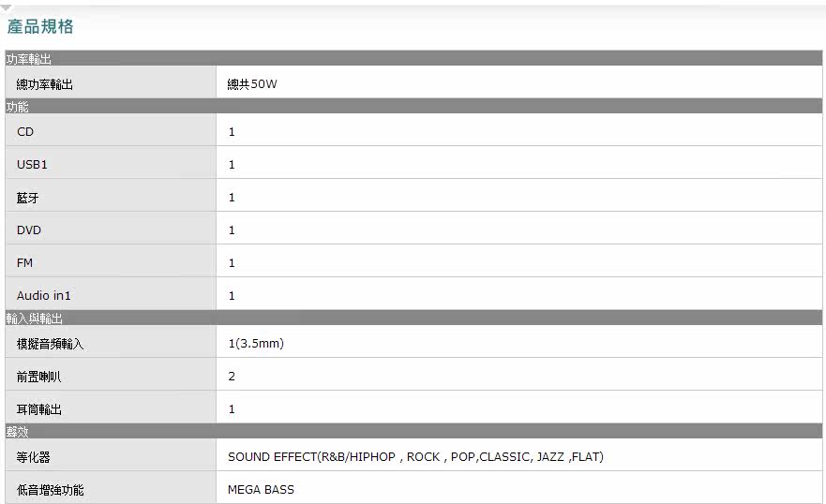
Task: Click the DVD row label
Action: tap(29, 230)
